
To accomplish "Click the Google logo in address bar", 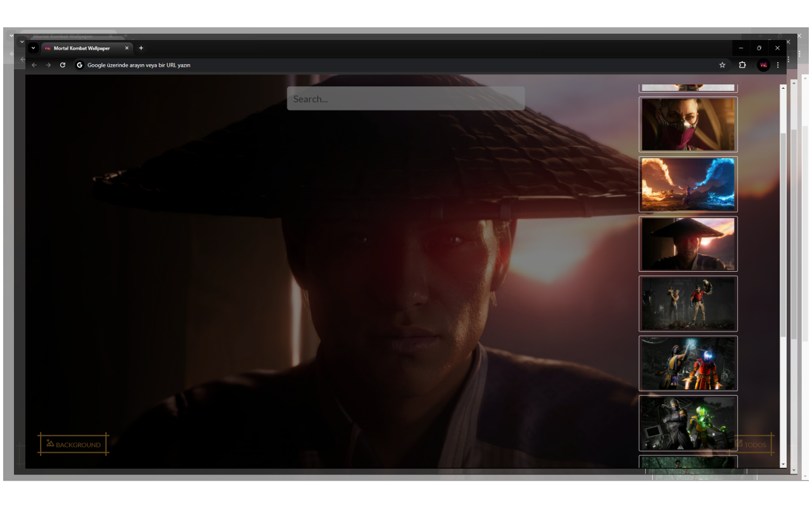I will [x=80, y=65].
